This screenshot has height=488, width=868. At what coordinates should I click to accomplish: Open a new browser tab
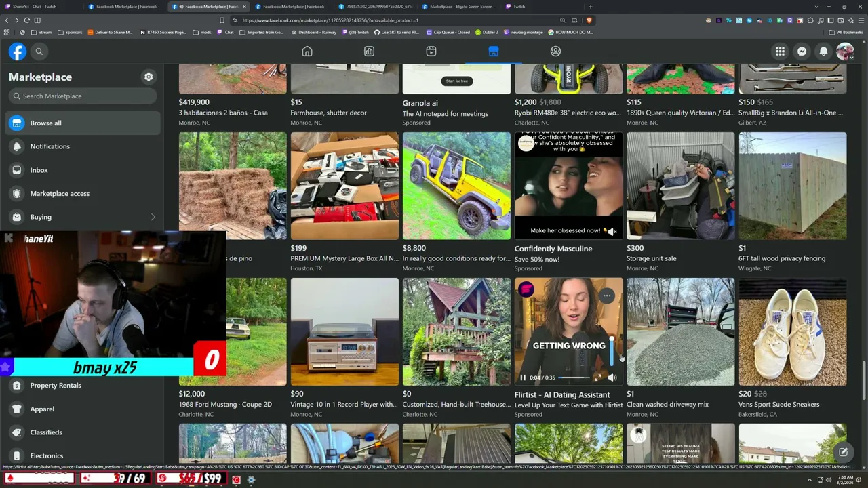pos(590,7)
